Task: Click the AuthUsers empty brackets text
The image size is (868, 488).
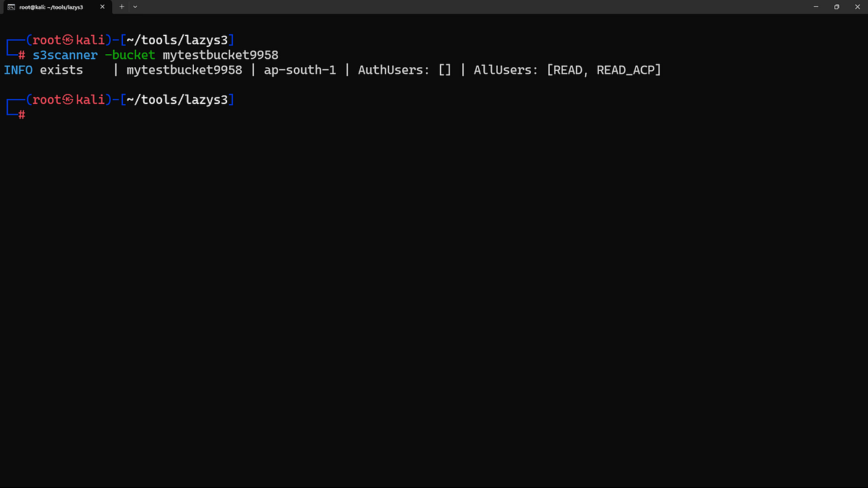Action: pos(444,69)
